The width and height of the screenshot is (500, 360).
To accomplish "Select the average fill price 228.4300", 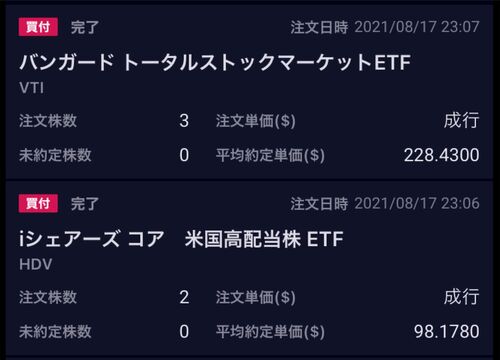I will tap(442, 155).
